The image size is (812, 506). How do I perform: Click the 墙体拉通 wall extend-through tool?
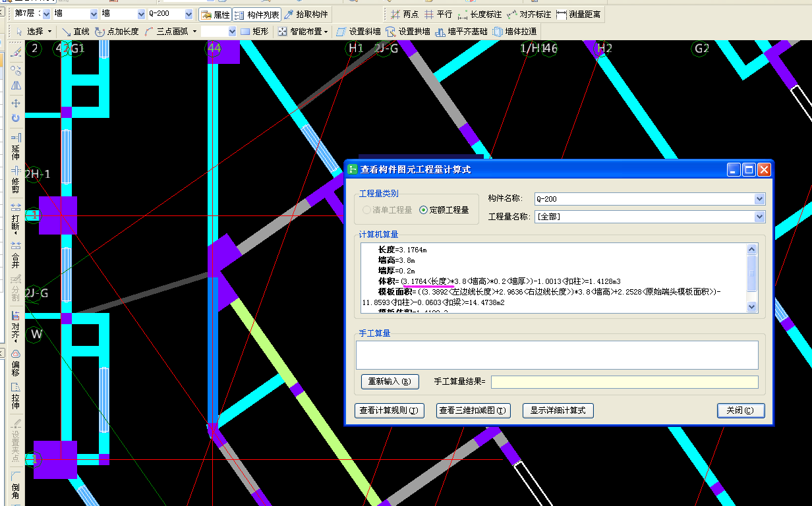coord(515,32)
